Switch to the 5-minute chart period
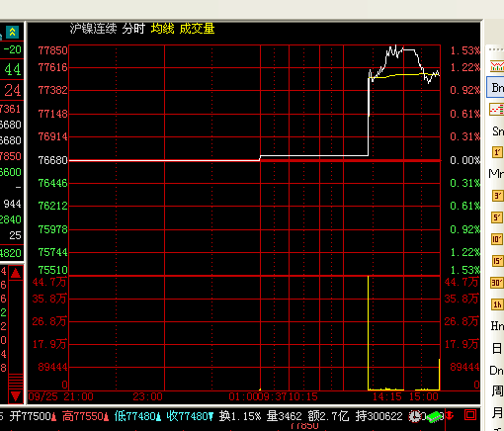The width and height of the screenshot is (504, 431). point(497,217)
